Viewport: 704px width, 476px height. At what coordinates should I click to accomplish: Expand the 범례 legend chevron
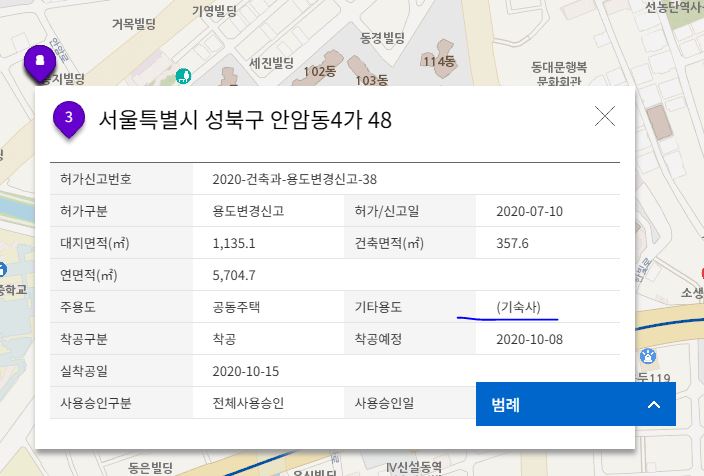coord(654,405)
